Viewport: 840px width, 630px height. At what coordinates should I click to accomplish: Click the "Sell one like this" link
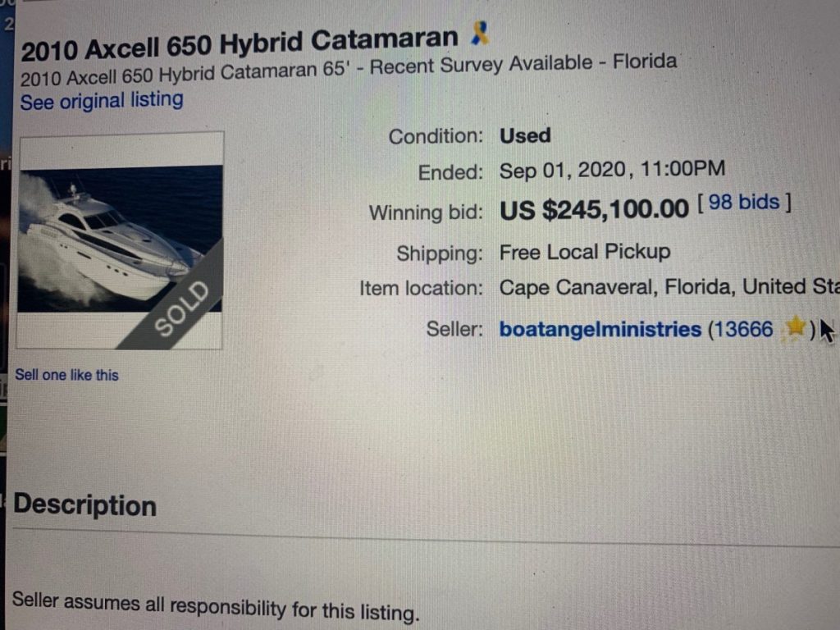point(66,375)
